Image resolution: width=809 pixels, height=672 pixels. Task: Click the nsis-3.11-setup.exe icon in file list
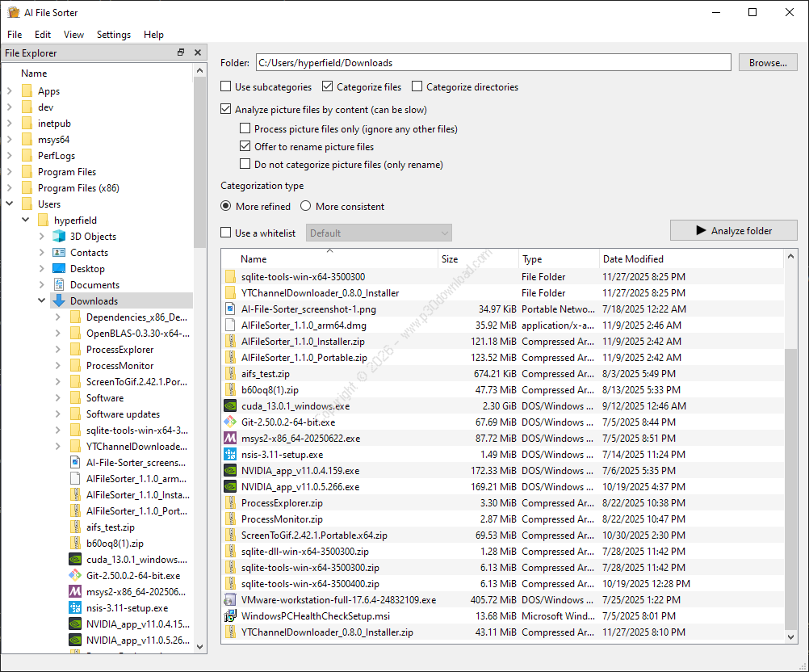(231, 455)
